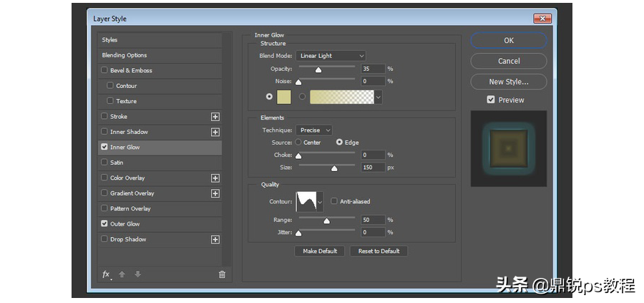Click the Choke value field

click(x=373, y=155)
